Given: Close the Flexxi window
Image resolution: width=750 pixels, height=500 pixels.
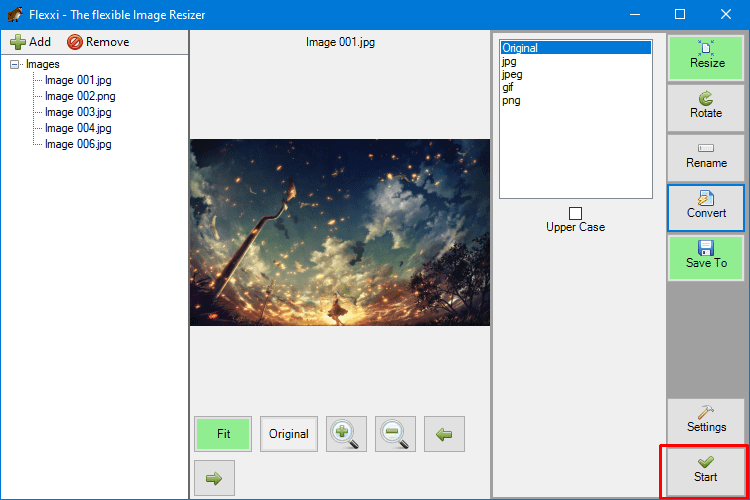Looking at the screenshot, I should click(x=726, y=14).
